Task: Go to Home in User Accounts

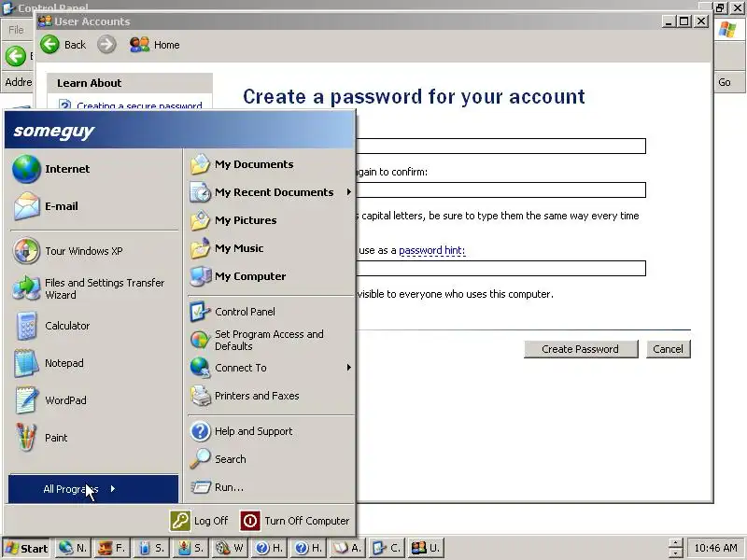Action: 155,45
